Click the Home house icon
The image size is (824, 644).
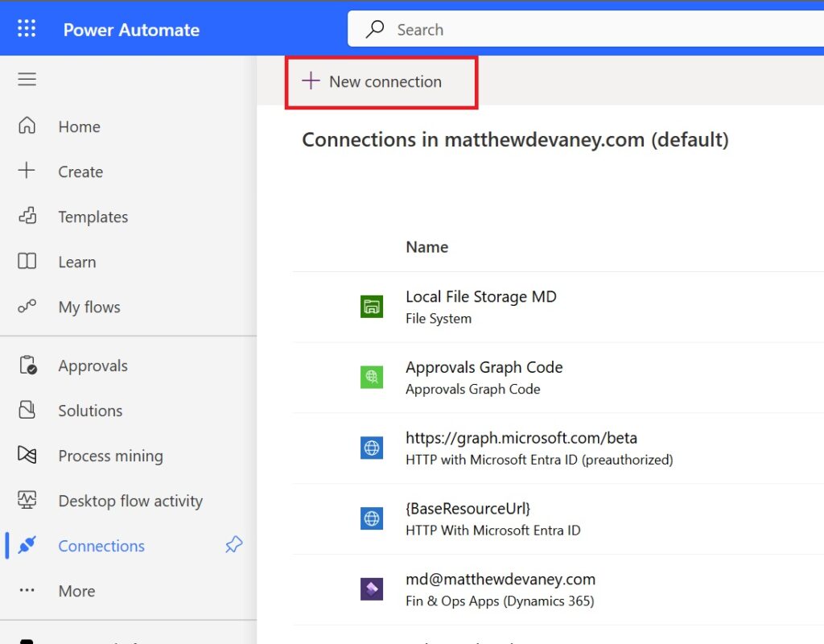27,126
